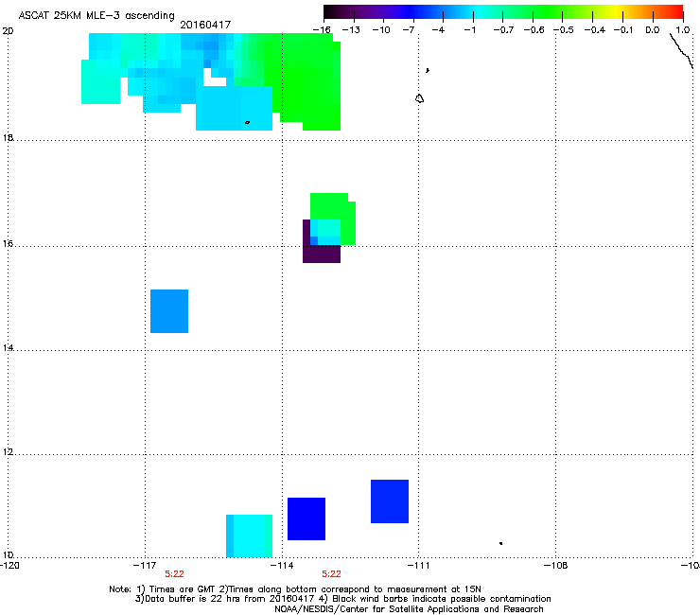Screen dimensions: 700x615
Task: Click the red 5:22 time label near -114
Action: coord(331,574)
